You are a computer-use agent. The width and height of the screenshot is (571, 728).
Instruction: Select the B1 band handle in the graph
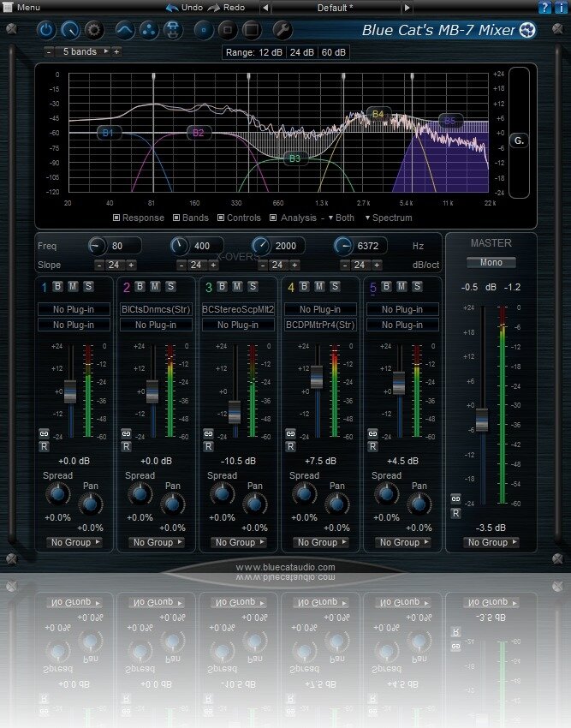pos(109,133)
